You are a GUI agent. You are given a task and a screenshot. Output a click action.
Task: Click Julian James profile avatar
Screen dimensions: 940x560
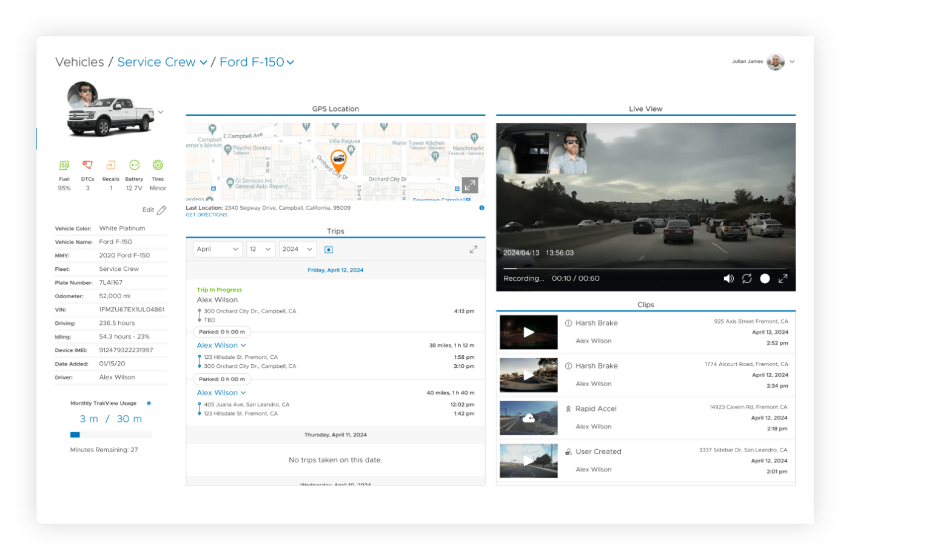tap(776, 62)
